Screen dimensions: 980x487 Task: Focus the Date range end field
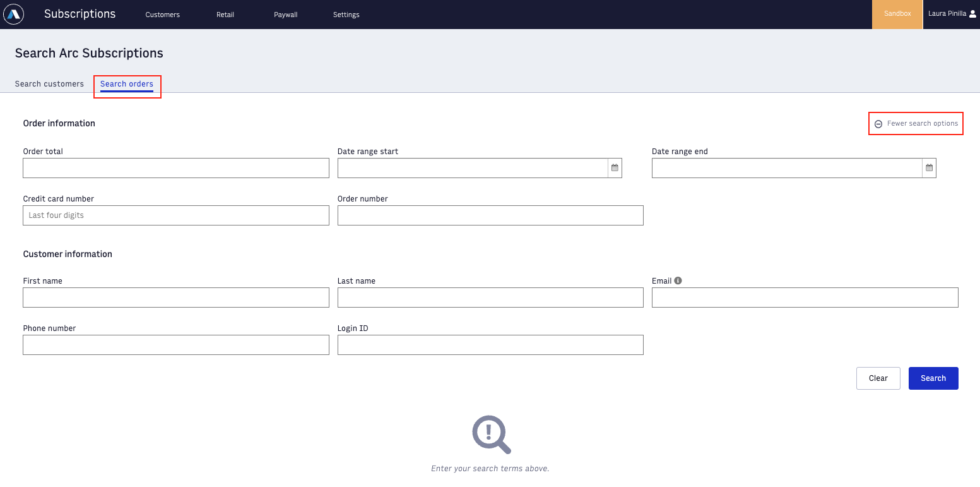click(787, 168)
